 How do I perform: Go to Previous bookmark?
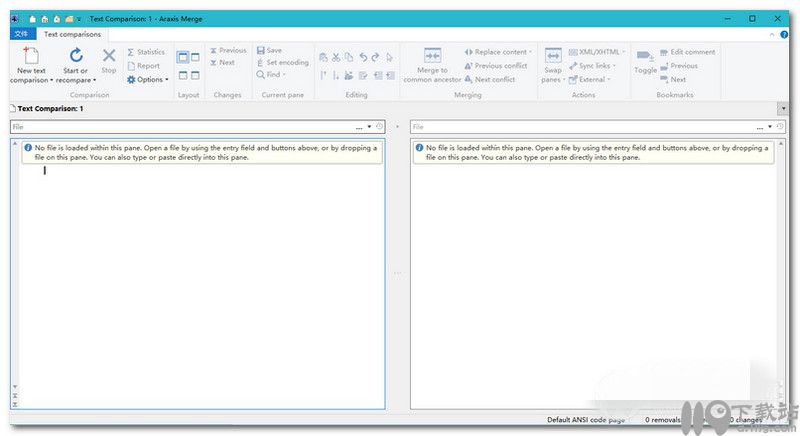[679, 66]
